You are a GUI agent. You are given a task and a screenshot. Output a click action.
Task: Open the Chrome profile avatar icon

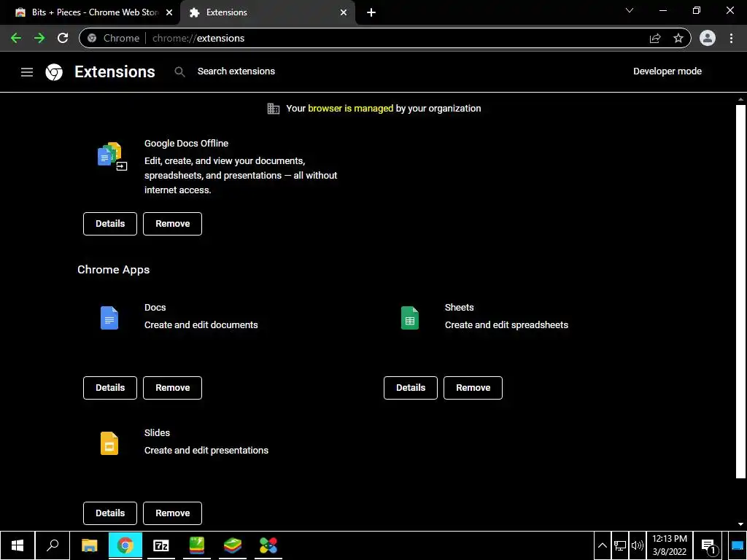(x=708, y=38)
